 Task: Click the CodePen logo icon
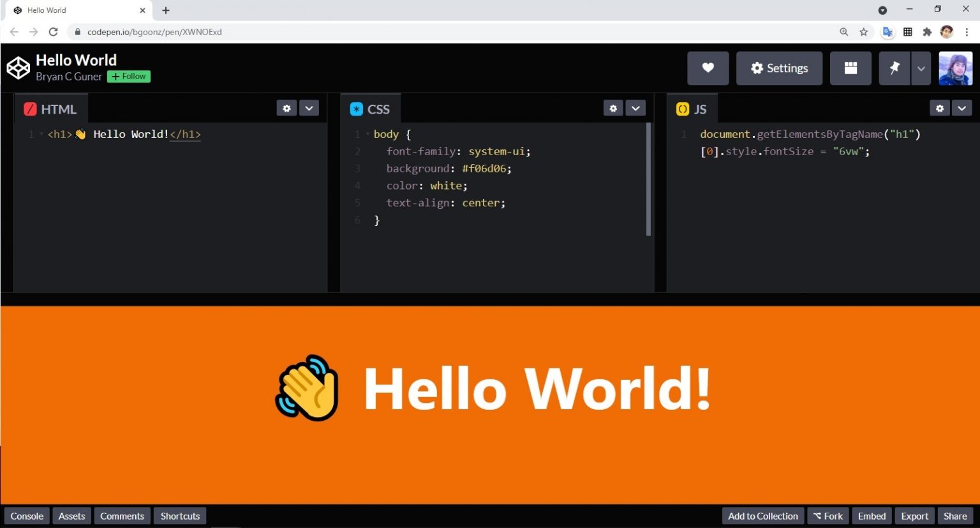[x=18, y=68]
